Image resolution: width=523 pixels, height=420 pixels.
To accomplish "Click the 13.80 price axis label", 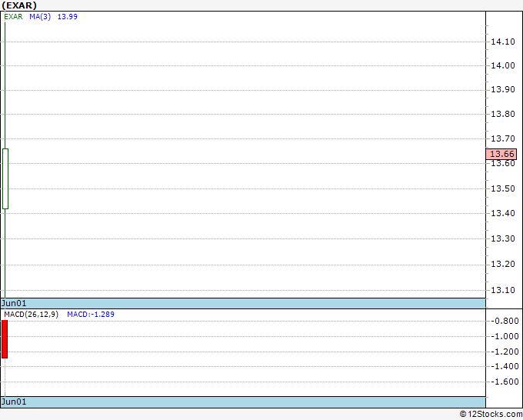I will point(503,114).
